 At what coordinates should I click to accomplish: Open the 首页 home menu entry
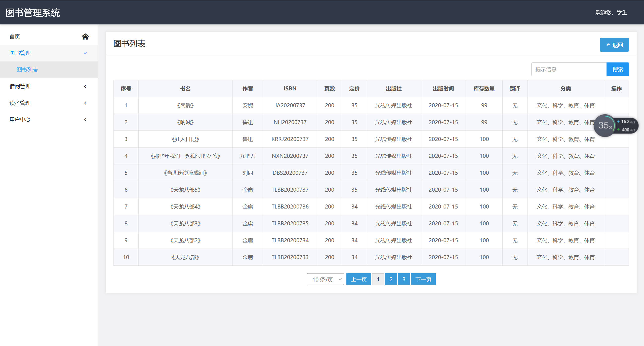[x=14, y=36]
